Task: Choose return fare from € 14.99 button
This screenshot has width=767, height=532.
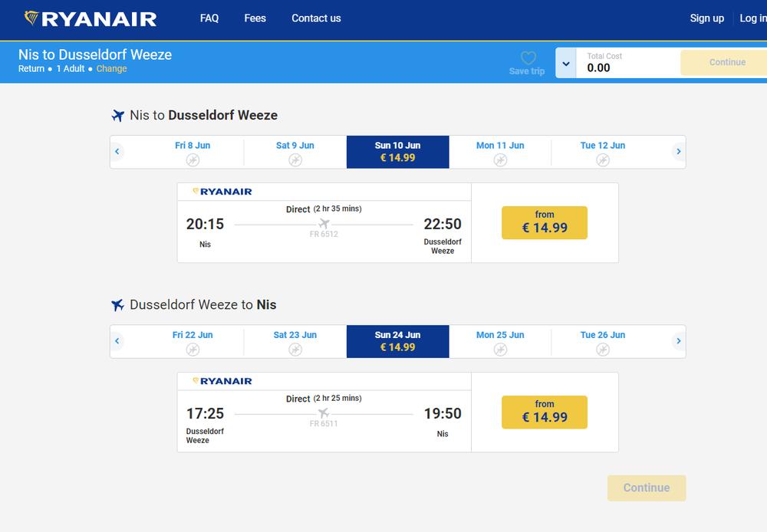Action: point(545,412)
